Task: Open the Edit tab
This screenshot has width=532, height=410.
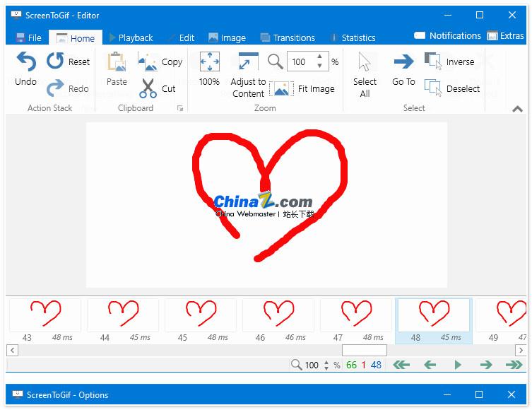Action: 182,37
